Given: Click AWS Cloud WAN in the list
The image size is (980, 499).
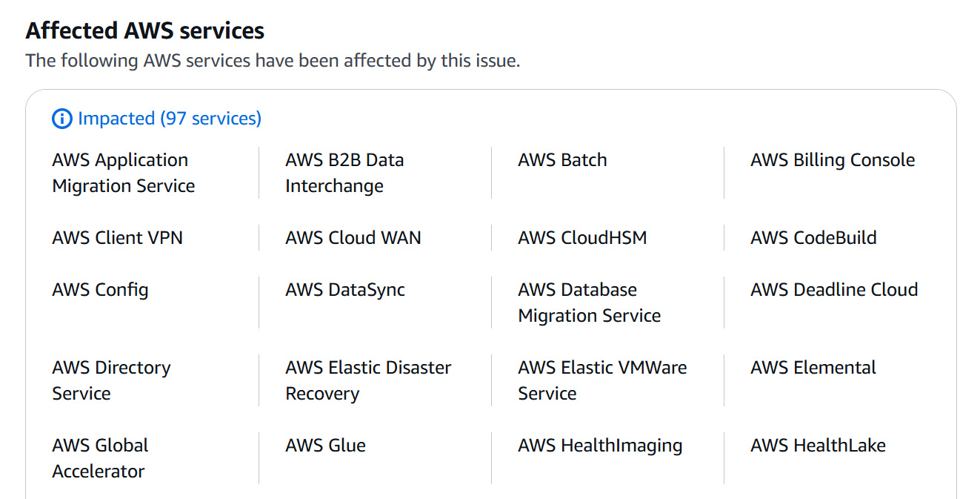Looking at the screenshot, I should pyautogui.click(x=353, y=238).
